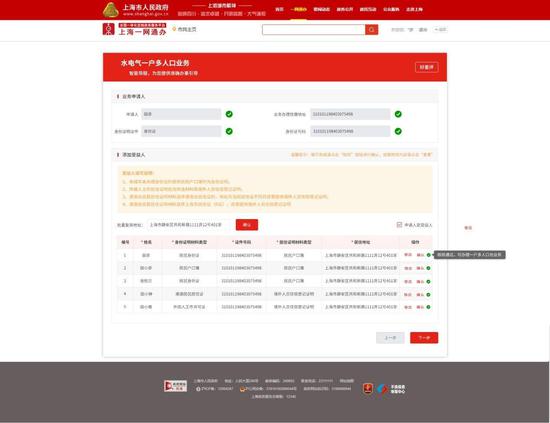Select the 一网通办 nav tab
This screenshot has height=423, width=550.
[299, 9]
